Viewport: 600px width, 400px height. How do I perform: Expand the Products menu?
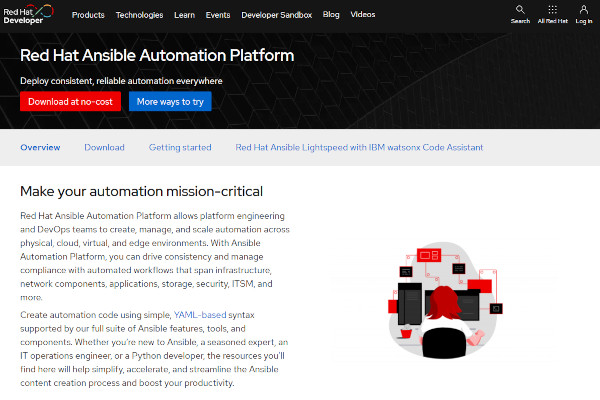coord(88,15)
